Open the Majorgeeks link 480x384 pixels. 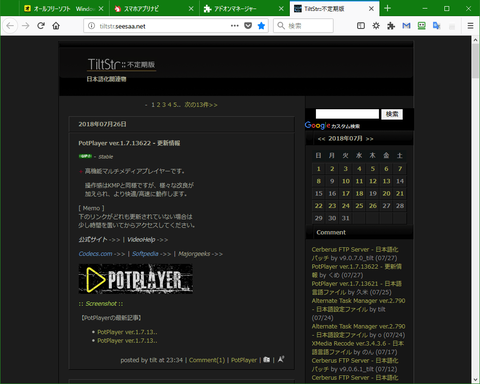(x=194, y=254)
